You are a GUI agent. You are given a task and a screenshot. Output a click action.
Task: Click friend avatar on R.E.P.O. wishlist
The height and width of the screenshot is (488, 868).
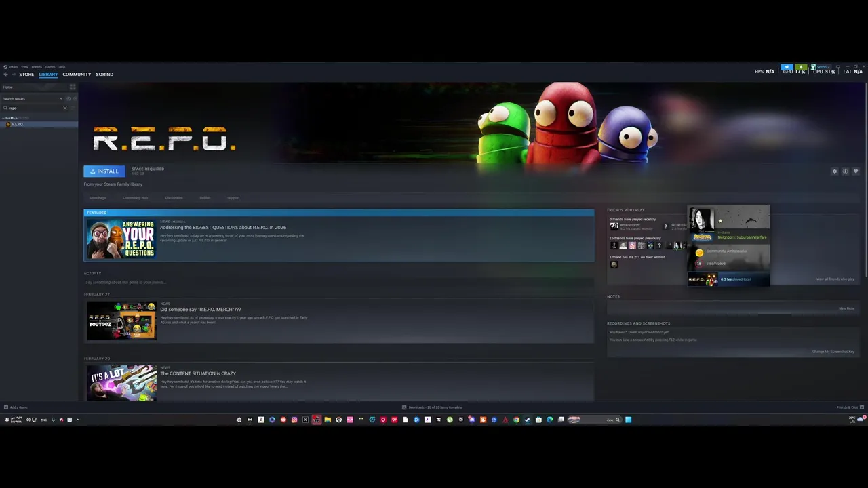[x=614, y=264]
